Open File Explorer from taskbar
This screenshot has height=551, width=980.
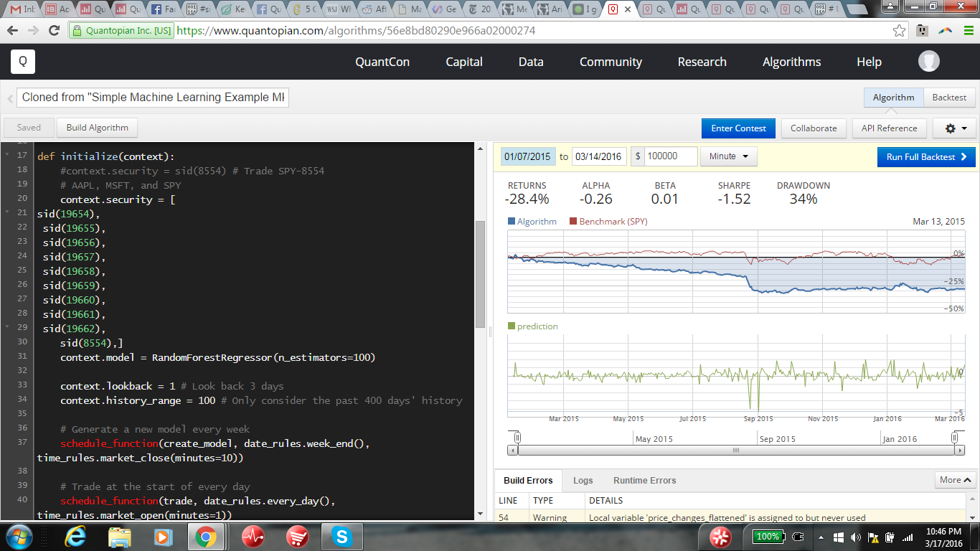pyautogui.click(x=119, y=537)
